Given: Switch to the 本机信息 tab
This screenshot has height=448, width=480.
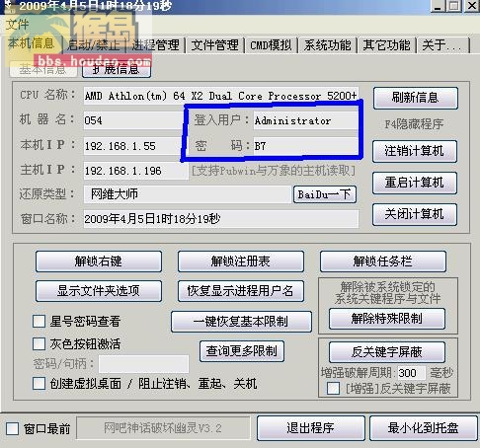Looking at the screenshot, I should [x=32, y=43].
